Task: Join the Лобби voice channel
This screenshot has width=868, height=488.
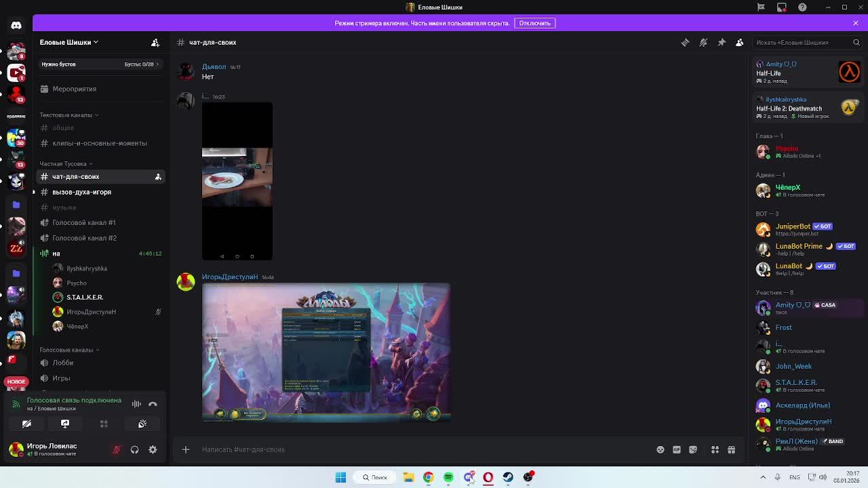Action: point(102,363)
